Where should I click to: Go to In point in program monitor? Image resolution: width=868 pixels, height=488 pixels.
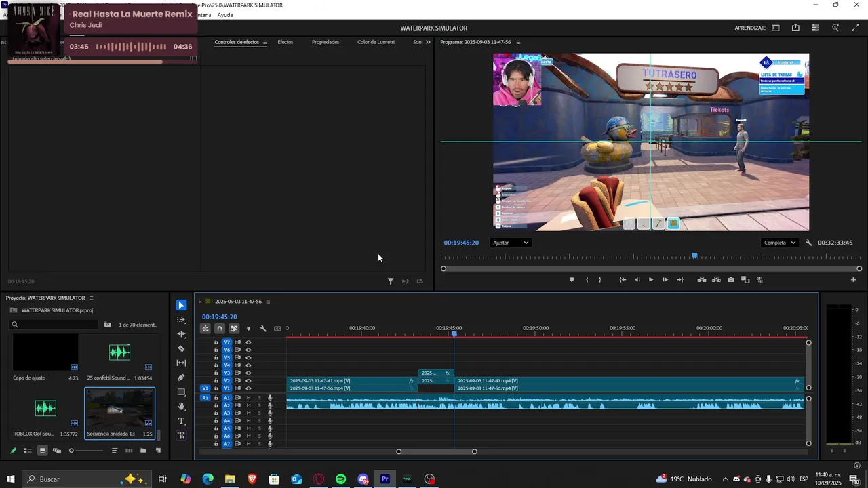click(x=623, y=280)
